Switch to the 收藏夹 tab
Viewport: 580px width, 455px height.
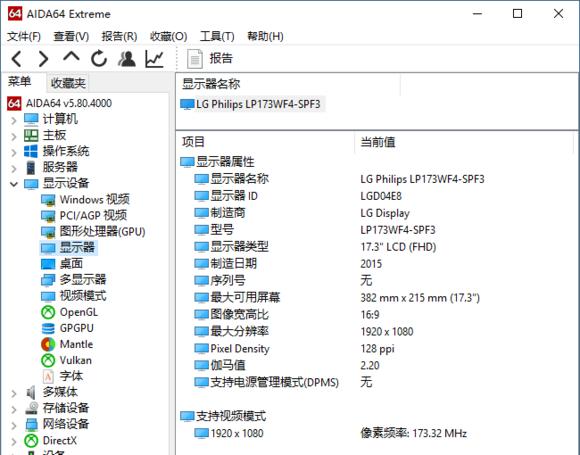coord(68,83)
